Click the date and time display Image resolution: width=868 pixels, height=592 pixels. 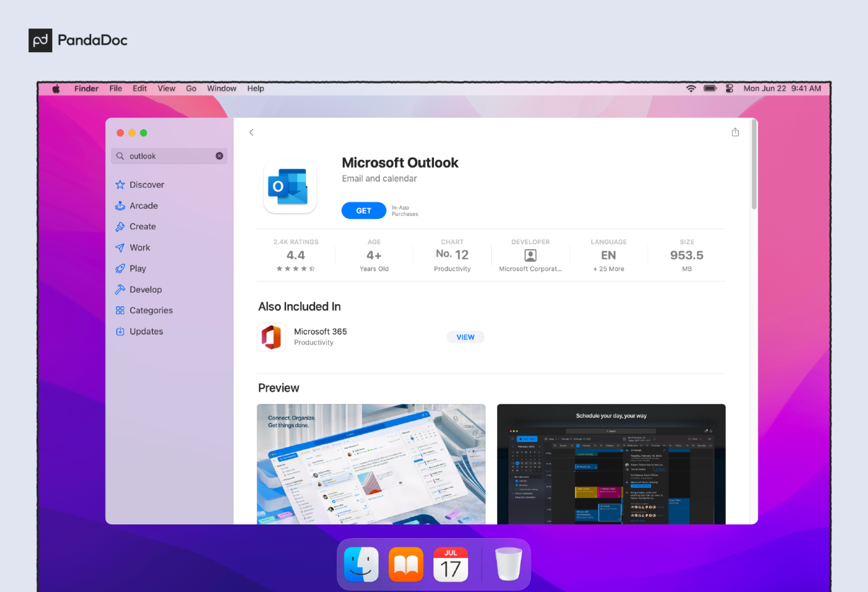(x=782, y=89)
